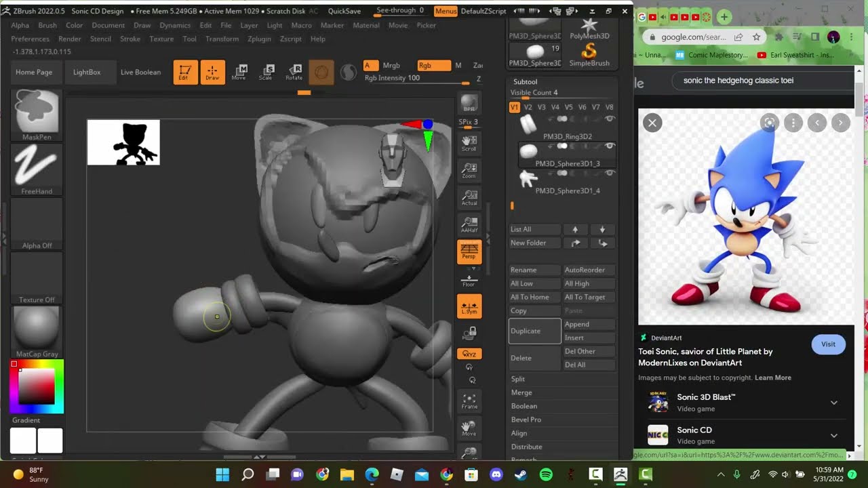Open the Alpha Off selector

point(37,224)
